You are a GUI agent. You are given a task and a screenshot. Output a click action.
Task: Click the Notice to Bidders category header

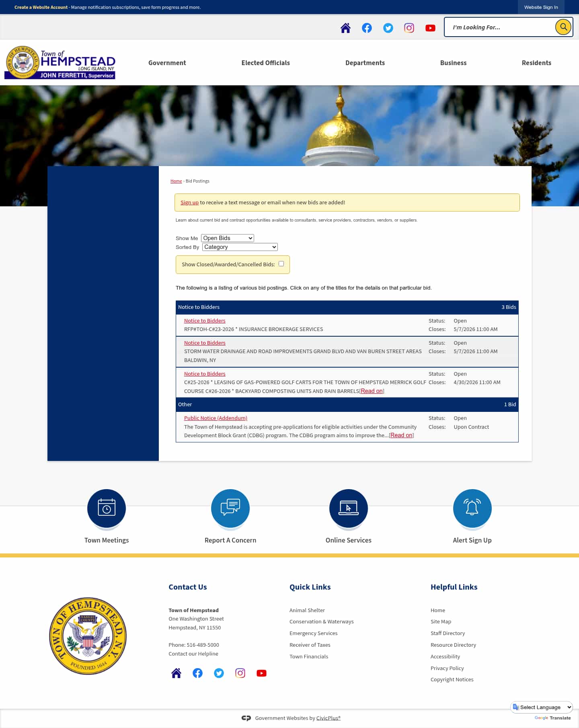pos(347,307)
